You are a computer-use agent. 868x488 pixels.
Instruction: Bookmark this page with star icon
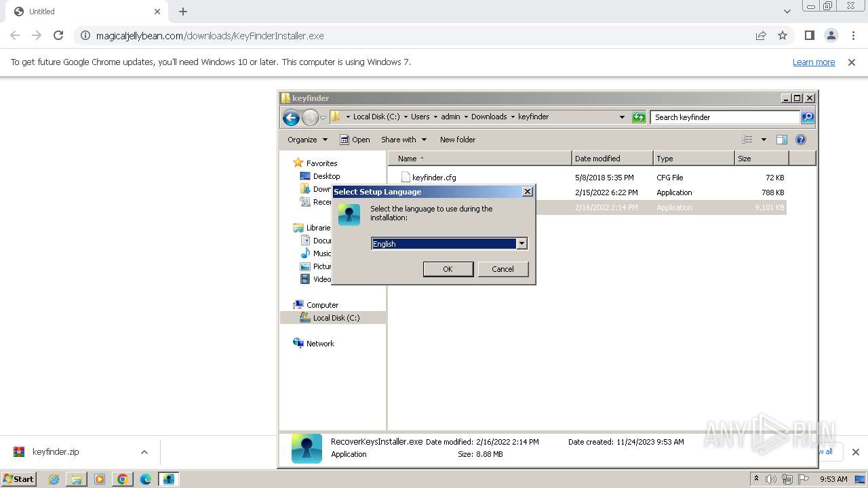[783, 35]
